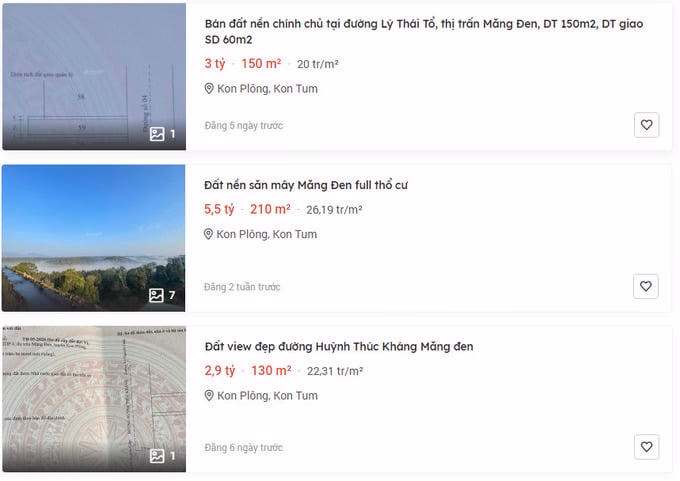
Task: Toggle heart on Huỳnh Thúc Kháng listing
Action: tap(646, 447)
